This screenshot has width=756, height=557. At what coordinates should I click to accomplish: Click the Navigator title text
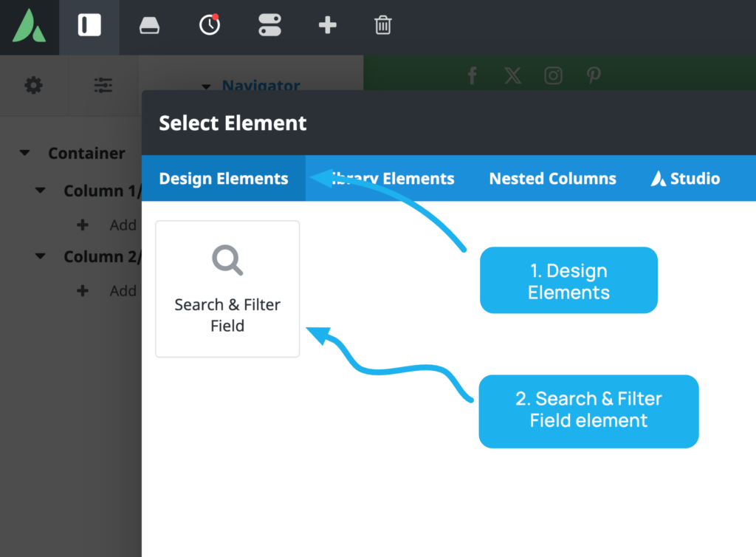261,86
